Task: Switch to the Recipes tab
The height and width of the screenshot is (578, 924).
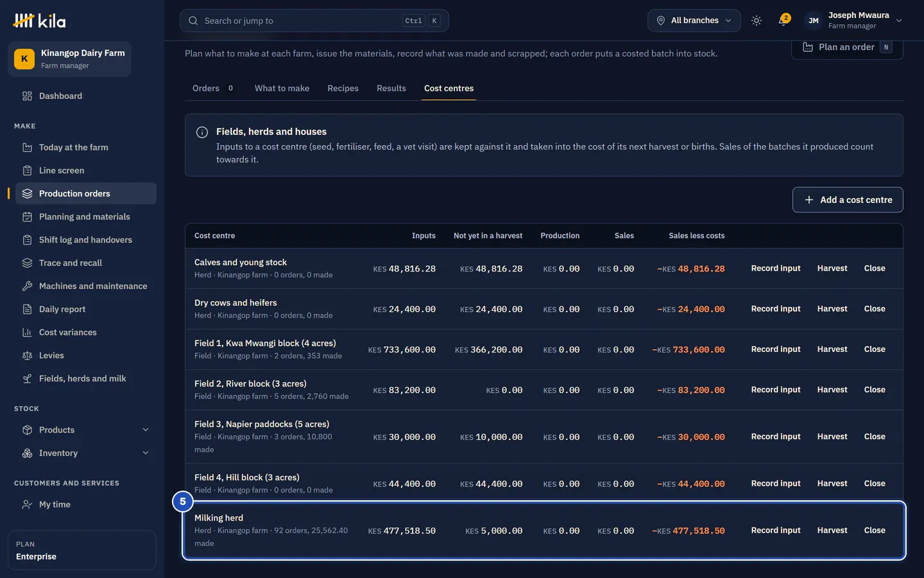Action: coord(343,88)
